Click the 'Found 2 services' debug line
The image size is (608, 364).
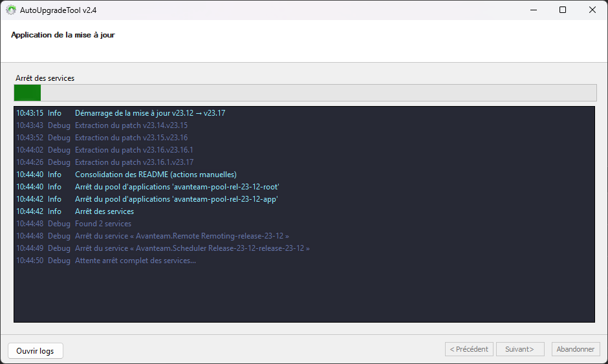103,224
